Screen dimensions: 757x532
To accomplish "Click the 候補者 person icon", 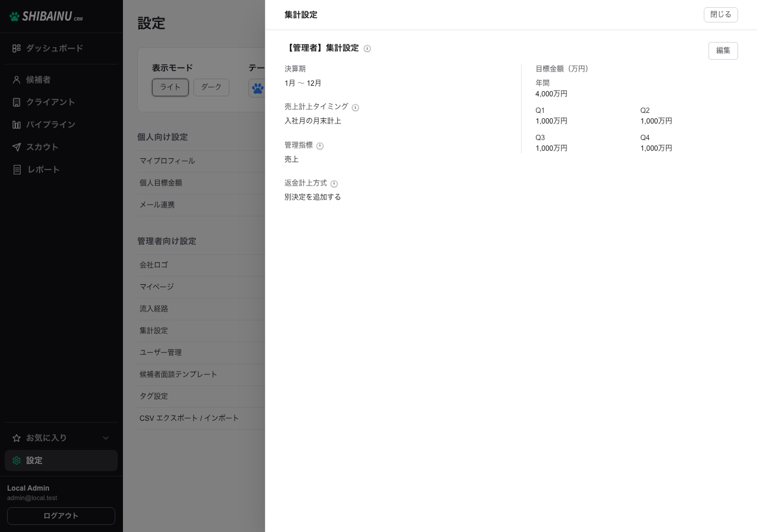I will 17,80.
